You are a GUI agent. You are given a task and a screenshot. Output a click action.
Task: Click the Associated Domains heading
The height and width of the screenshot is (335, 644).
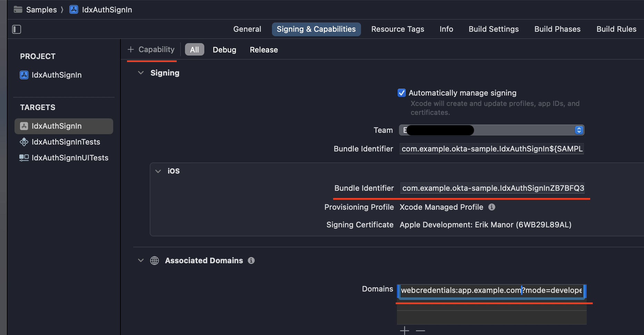[204, 260]
